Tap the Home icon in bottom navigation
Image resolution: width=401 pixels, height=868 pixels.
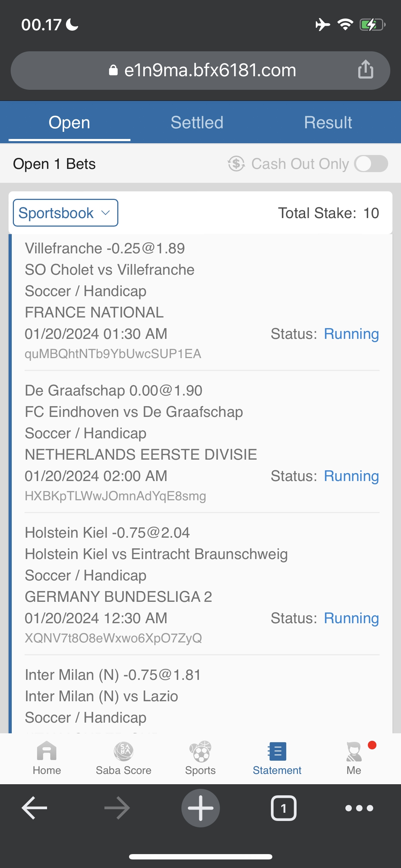click(x=47, y=751)
